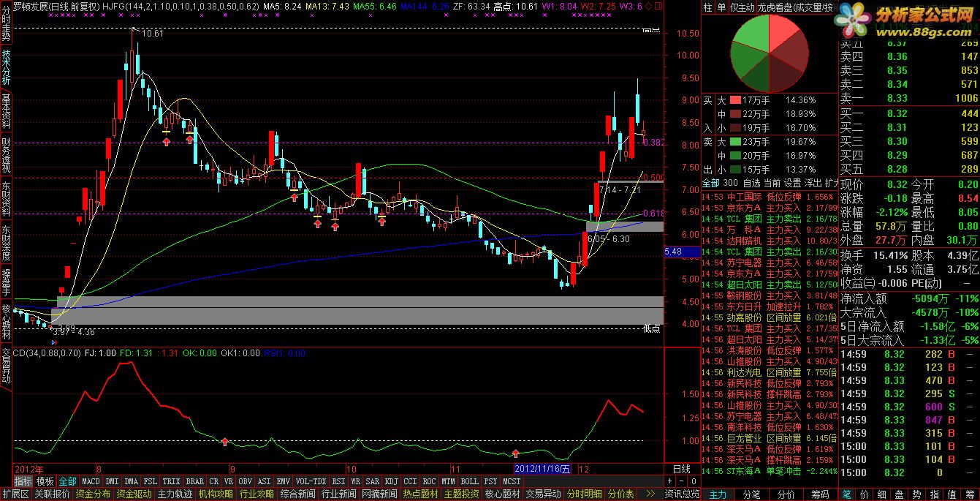Screen dimensions: 980x501
Task: Click the - zoom button below 日线
Action: [x=681, y=481]
